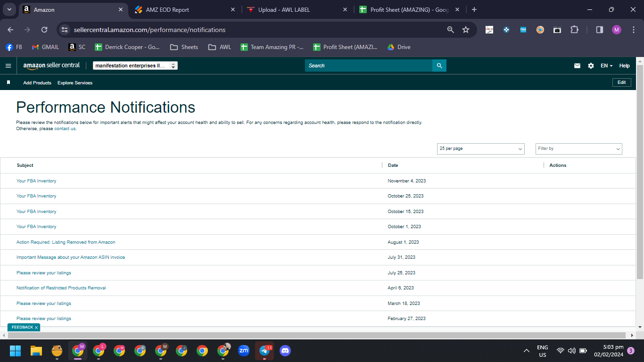Open Zoom from the taskbar

244,351
